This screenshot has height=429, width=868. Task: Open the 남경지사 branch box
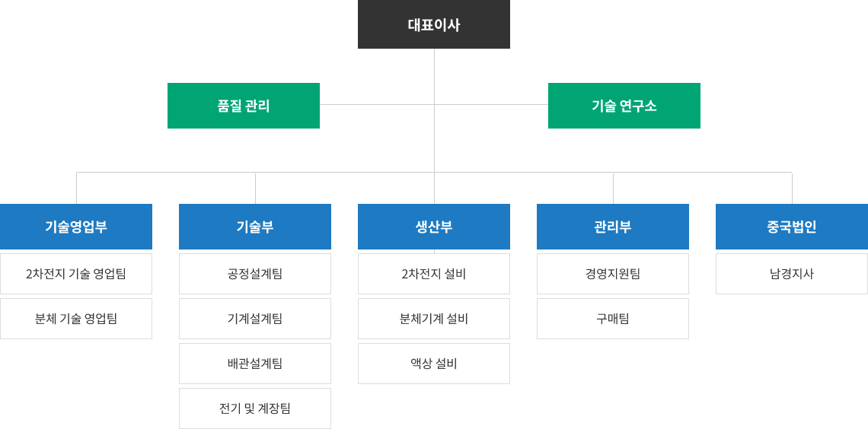[x=792, y=274]
